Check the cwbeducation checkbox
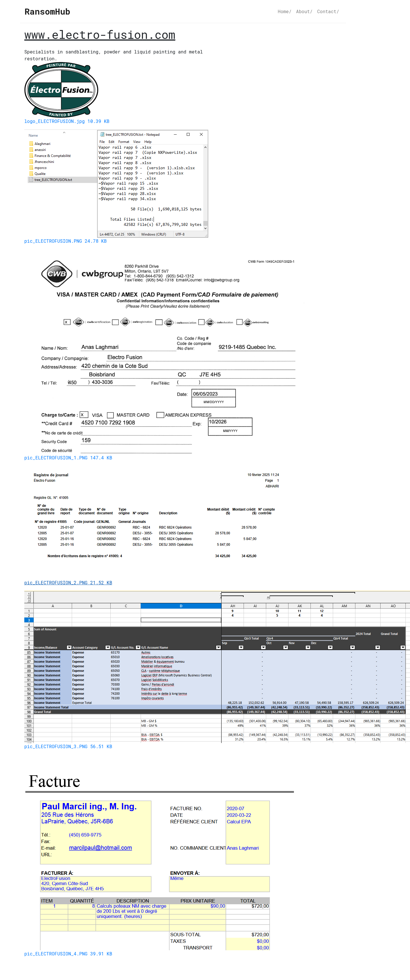 [202, 322]
